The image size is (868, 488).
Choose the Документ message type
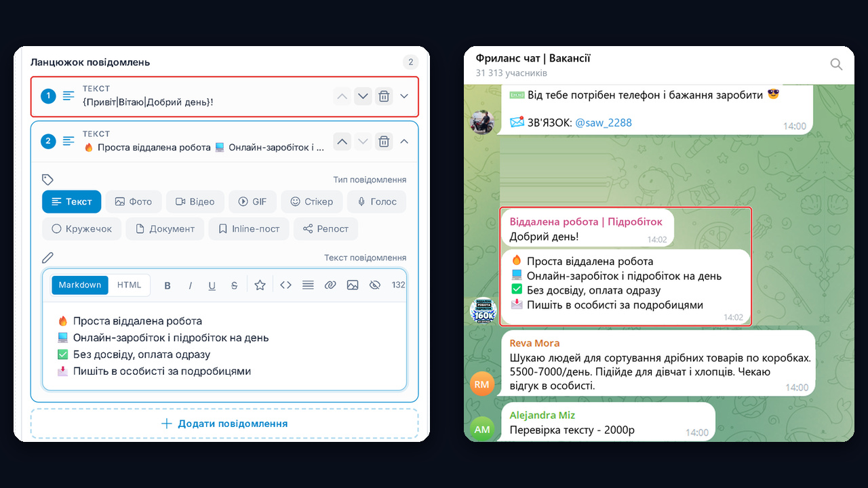click(165, 228)
